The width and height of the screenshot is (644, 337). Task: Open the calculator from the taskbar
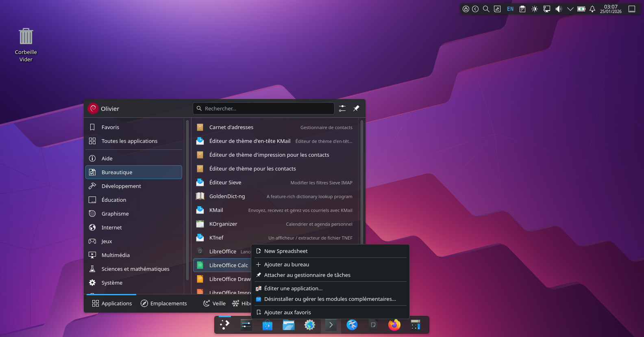[x=415, y=325]
